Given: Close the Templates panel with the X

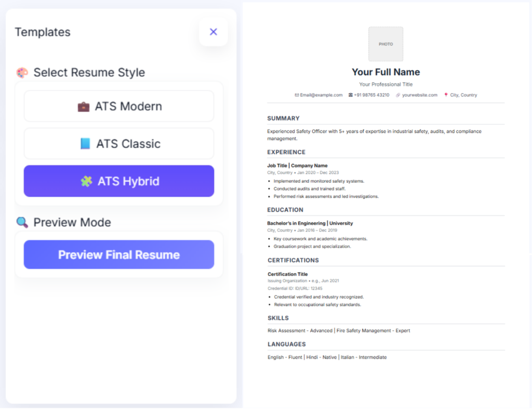Looking at the screenshot, I should (213, 32).
